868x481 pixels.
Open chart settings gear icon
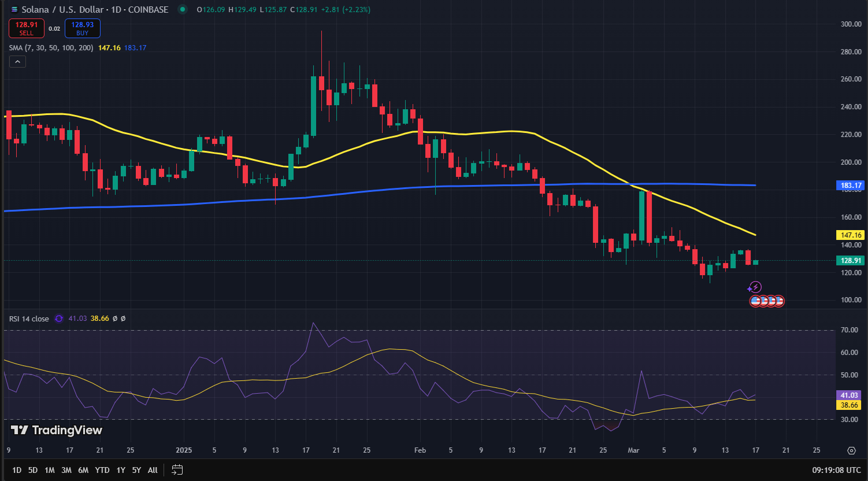click(851, 450)
